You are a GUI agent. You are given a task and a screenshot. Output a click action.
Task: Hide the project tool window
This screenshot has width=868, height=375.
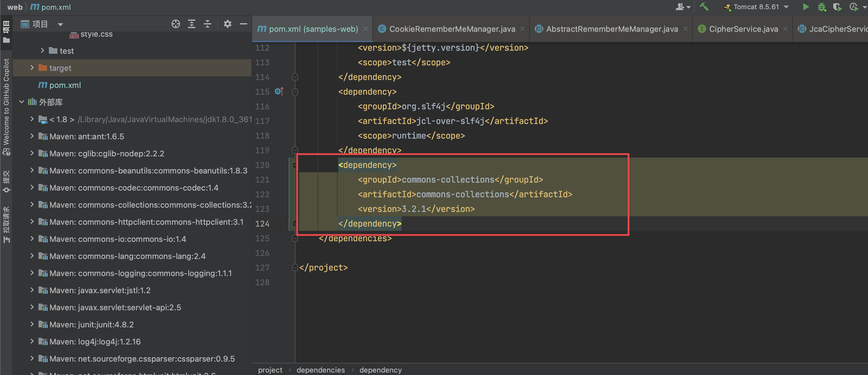click(x=243, y=24)
